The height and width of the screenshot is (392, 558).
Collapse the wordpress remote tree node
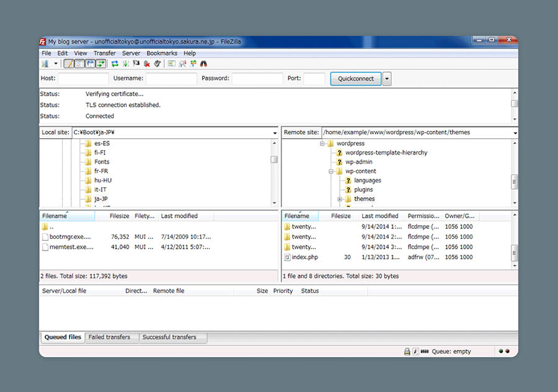pos(322,143)
